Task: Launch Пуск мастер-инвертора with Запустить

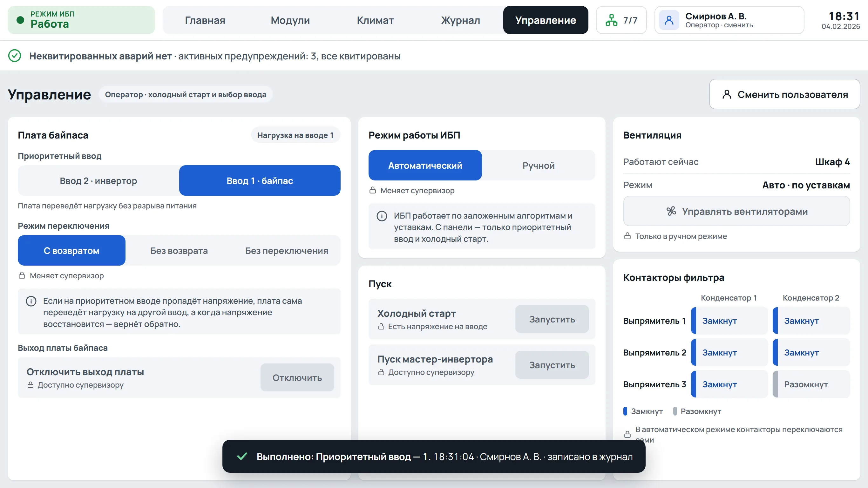Action: 552,365
